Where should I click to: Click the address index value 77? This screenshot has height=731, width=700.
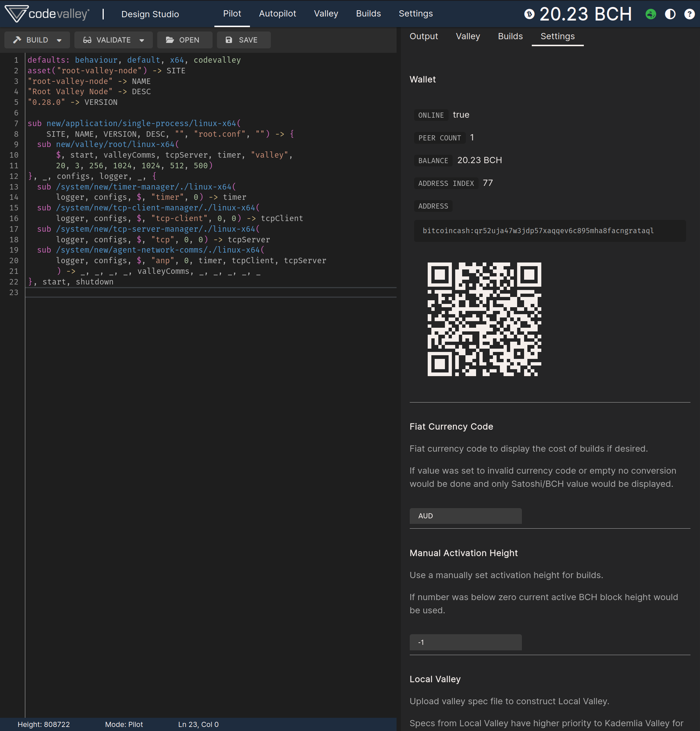[x=488, y=183]
